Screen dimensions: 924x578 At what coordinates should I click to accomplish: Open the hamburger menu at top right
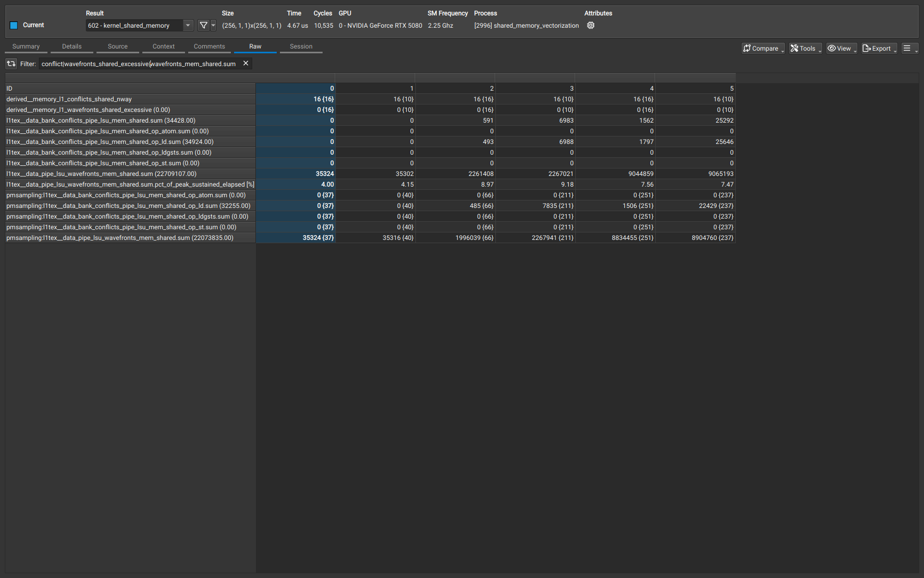point(907,48)
